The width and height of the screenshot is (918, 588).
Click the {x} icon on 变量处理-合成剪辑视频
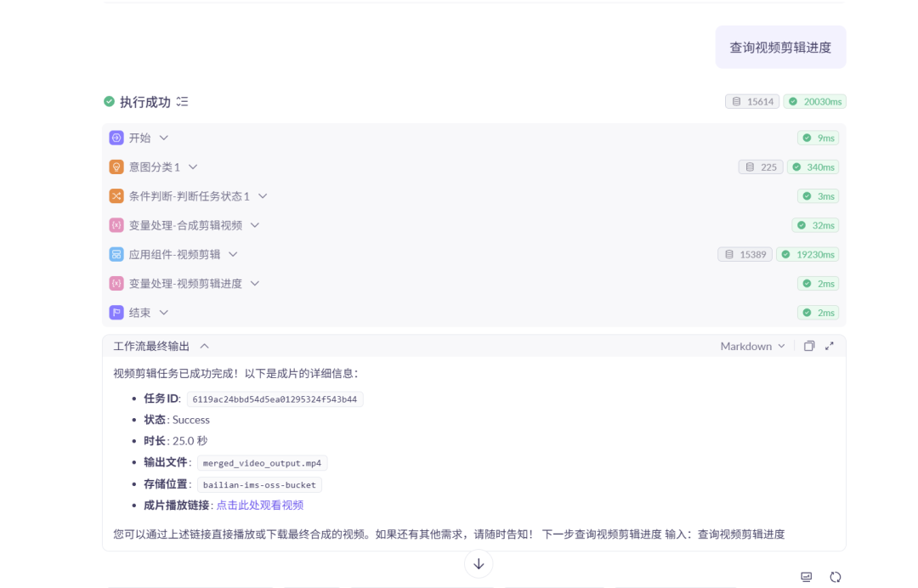pos(115,224)
